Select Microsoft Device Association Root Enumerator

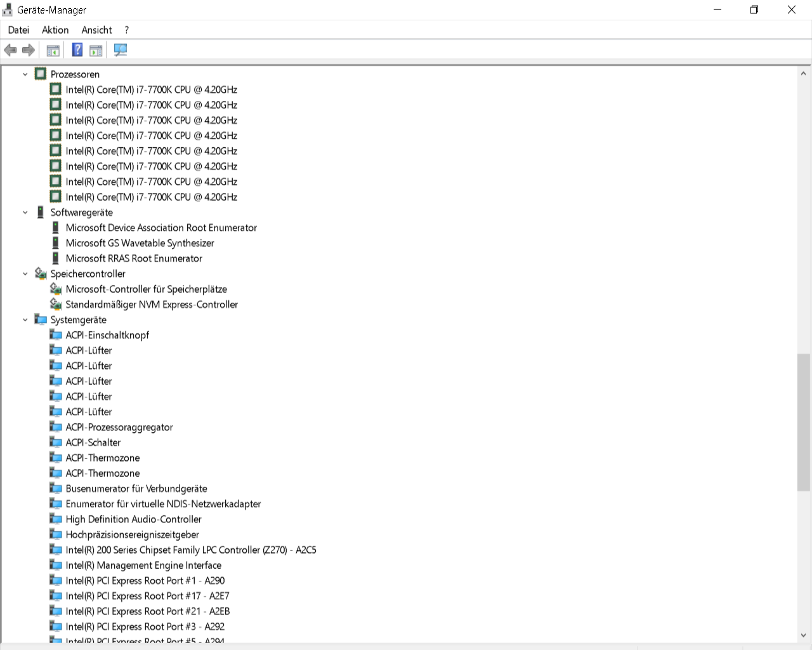pos(161,227)
